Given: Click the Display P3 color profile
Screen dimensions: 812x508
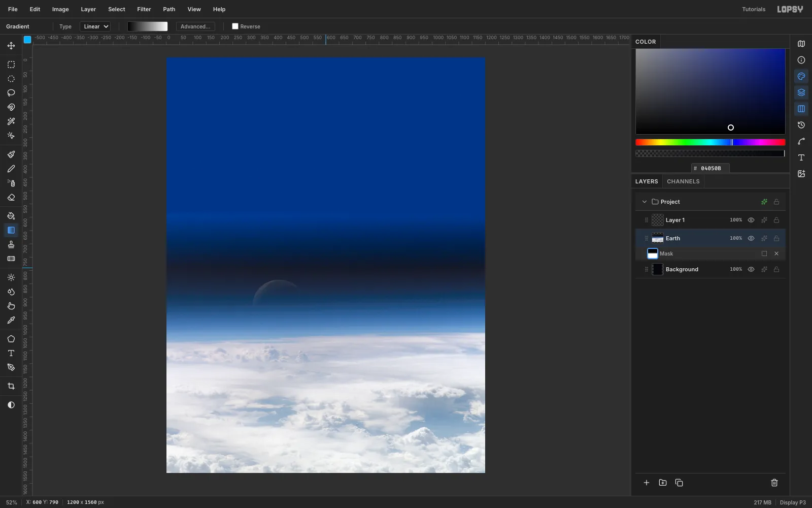Looking at the screenshot, I should coord(793,502).
